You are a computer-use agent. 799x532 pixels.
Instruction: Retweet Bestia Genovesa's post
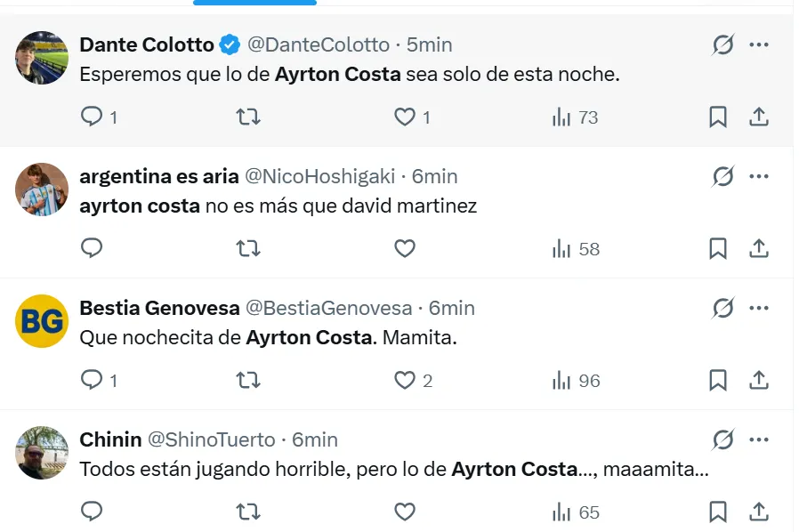pos(248,380)
